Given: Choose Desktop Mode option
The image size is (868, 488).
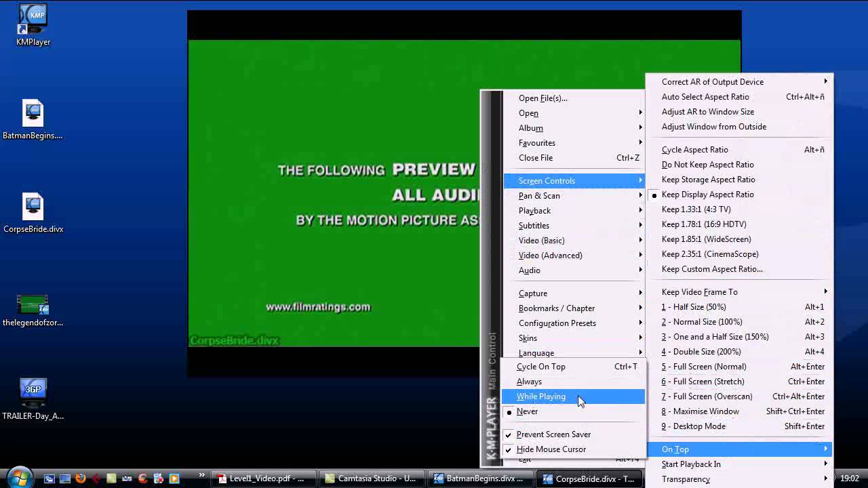Looking at the screenshot, I should pyautogui.click(x=739, y=426).
